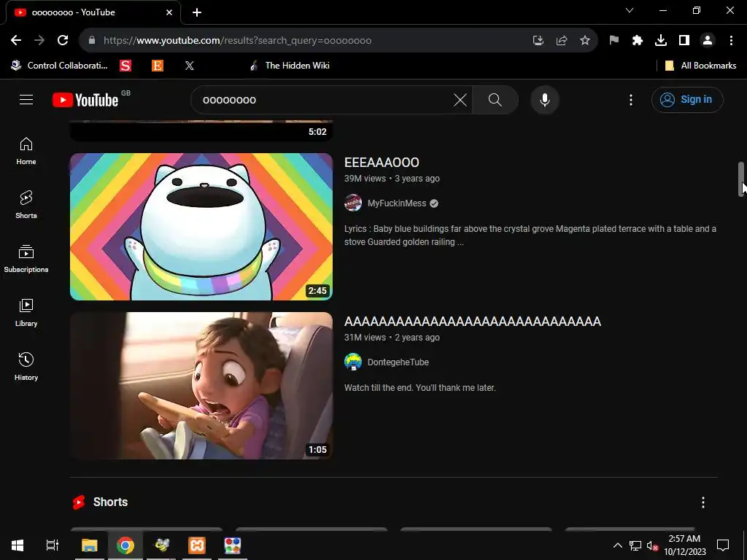Click the flag extension icon
This screenshot has width=747, height=560.
614,41
